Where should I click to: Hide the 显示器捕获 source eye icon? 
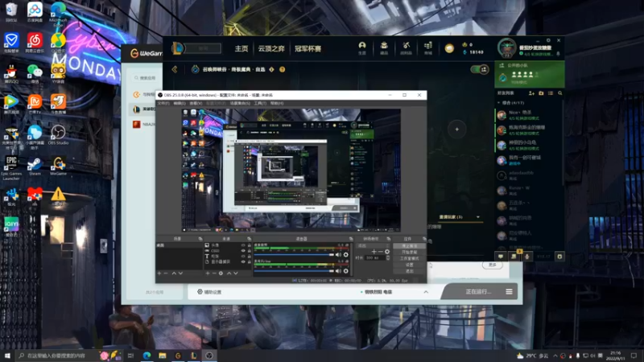pos(243,261)
